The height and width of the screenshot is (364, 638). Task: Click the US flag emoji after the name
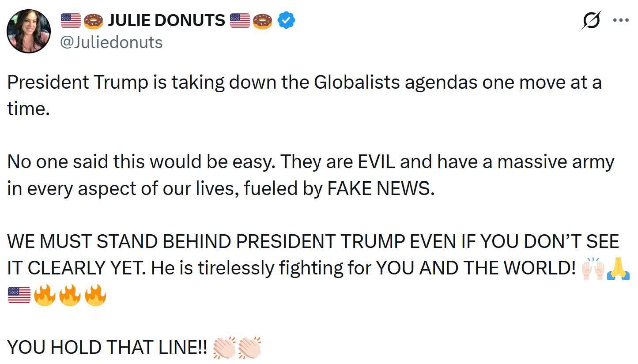point(240,20)
